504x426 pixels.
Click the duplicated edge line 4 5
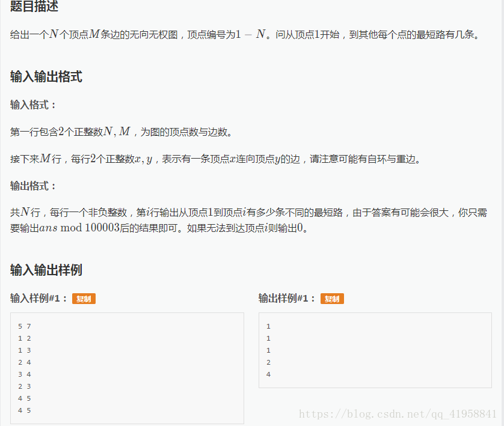point(25,410)
